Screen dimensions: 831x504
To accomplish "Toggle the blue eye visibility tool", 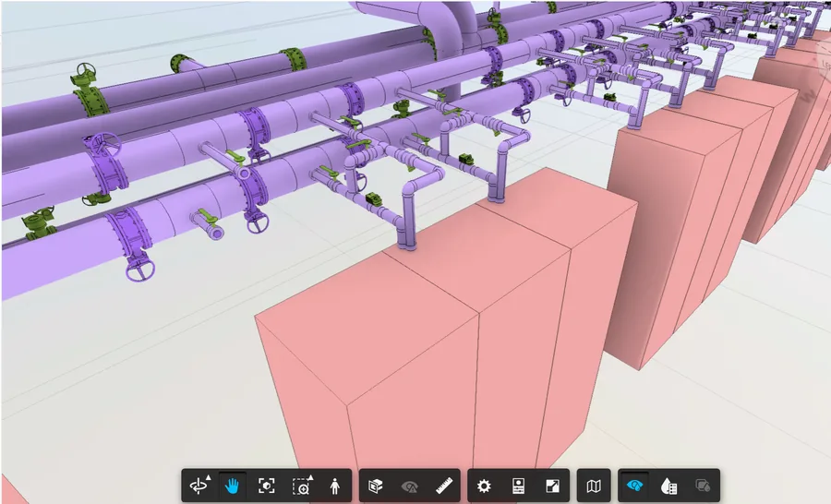I will (x=635, y=486).
